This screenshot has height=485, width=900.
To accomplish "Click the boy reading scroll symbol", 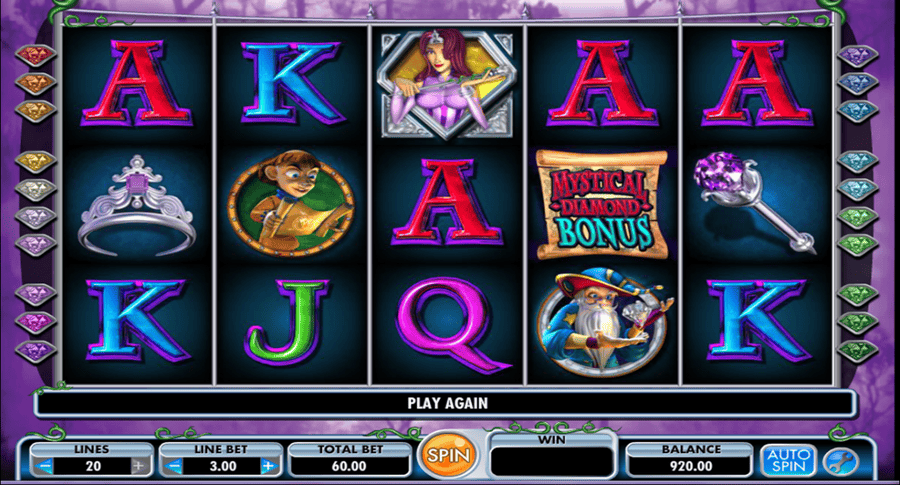I will coord(291,204).
